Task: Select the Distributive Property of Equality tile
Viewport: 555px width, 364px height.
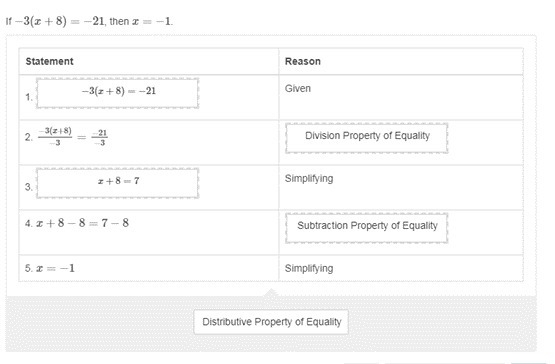Action: 271,322
